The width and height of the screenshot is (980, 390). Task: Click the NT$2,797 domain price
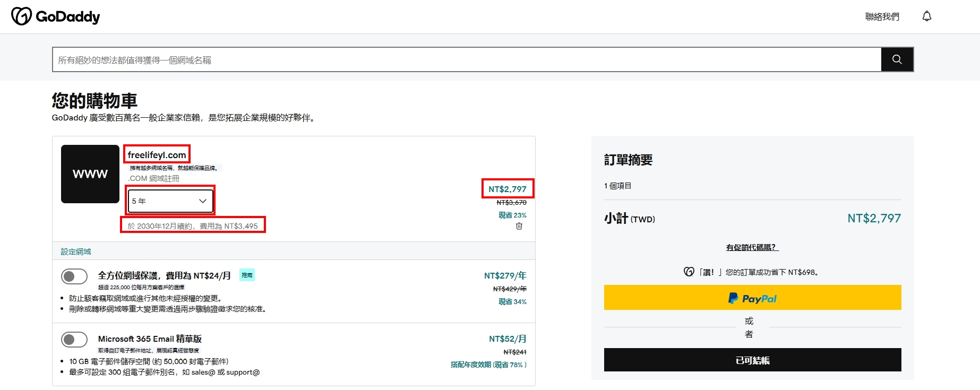(x=507, y=189)
